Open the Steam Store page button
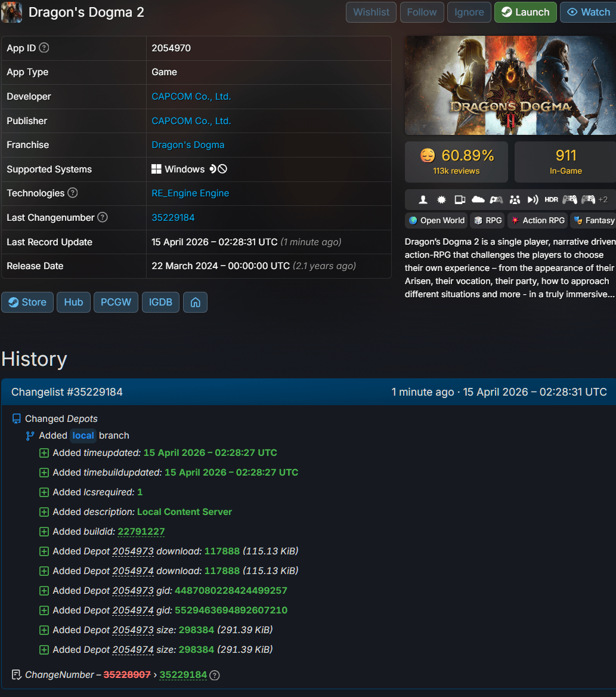616x697 pixels. 27,303
